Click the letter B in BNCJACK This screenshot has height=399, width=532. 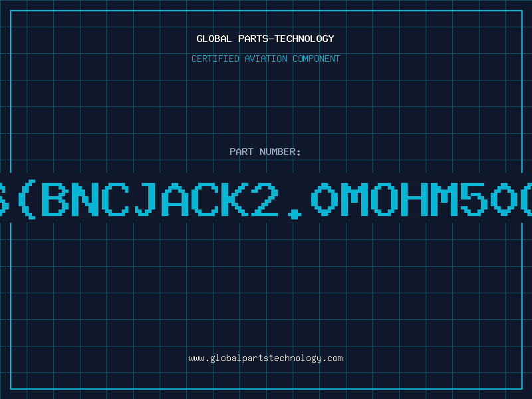click(55, 199)
